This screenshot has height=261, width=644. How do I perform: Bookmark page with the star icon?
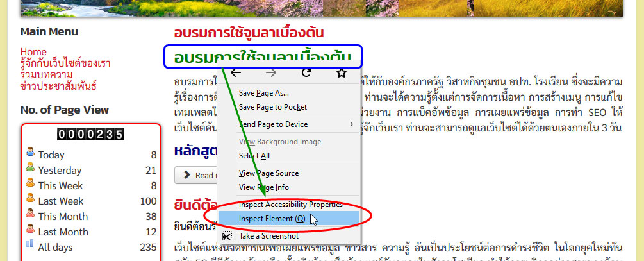(x=342, y=73)
